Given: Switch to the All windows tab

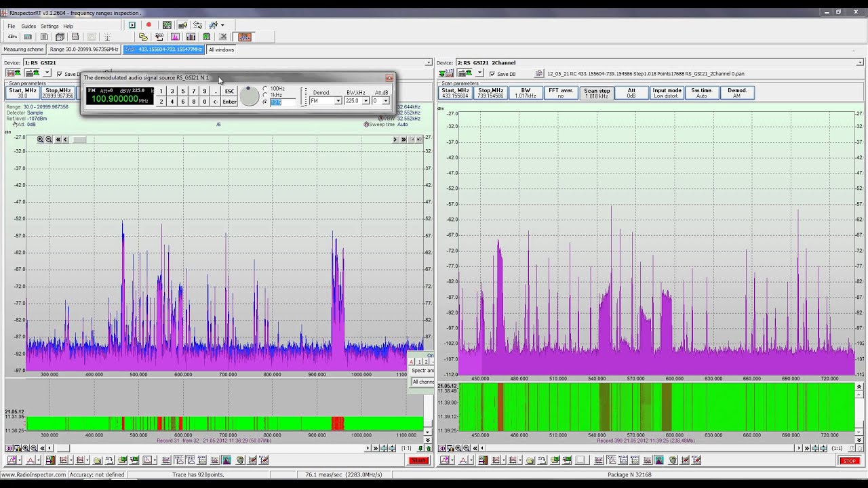Looking at the screenshot, I should [x=221, y=49].
